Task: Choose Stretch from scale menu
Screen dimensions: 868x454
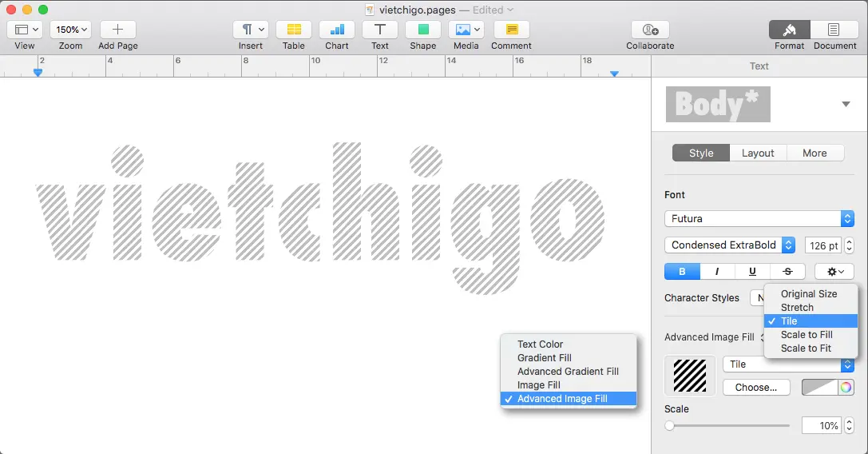Action: tap(811, 307)
